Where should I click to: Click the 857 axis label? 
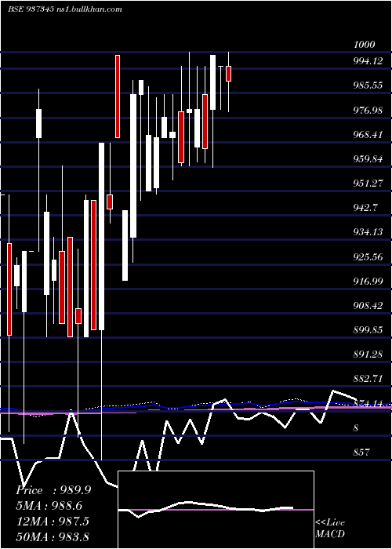[x=361, y=453]
